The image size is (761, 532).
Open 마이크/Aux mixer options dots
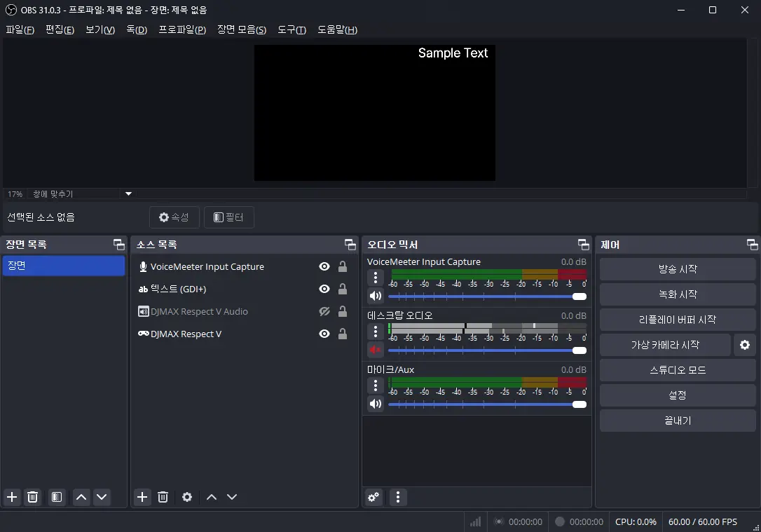click(x=375, y=386)
